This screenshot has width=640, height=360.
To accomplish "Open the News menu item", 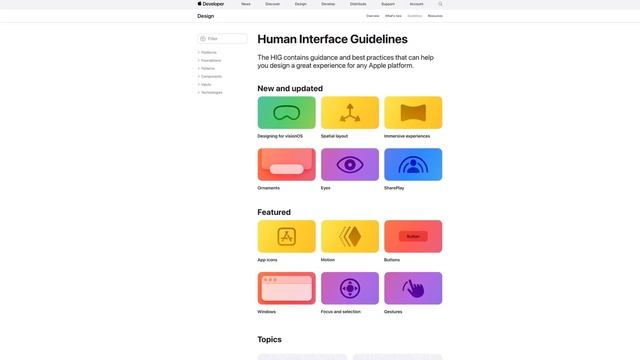I will click(246, 4).
